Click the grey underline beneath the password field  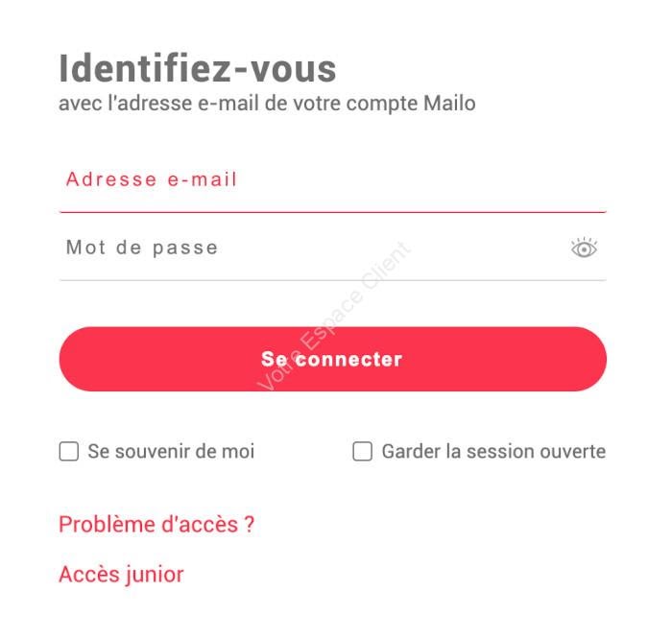pos(332,280)
